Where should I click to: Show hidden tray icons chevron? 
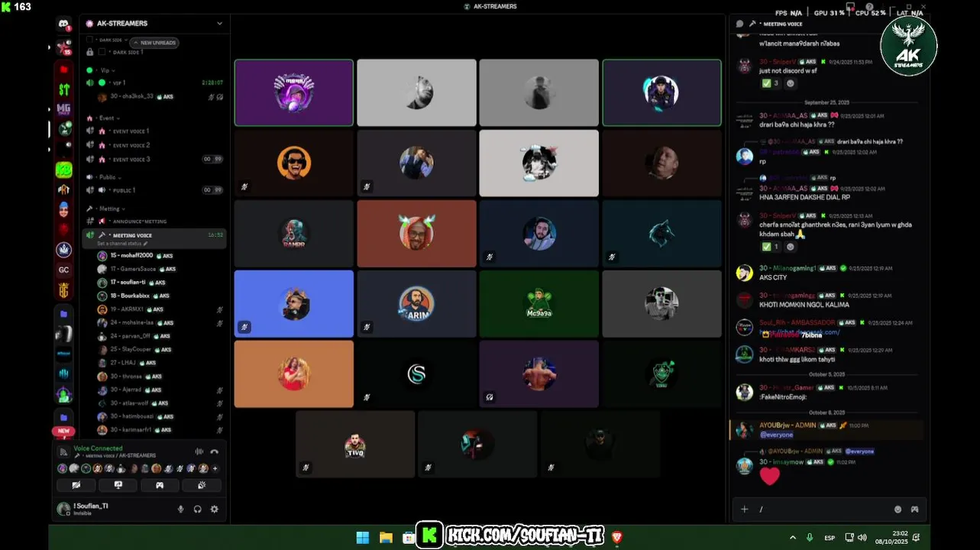pyautogui.click(x=792, y=537)
